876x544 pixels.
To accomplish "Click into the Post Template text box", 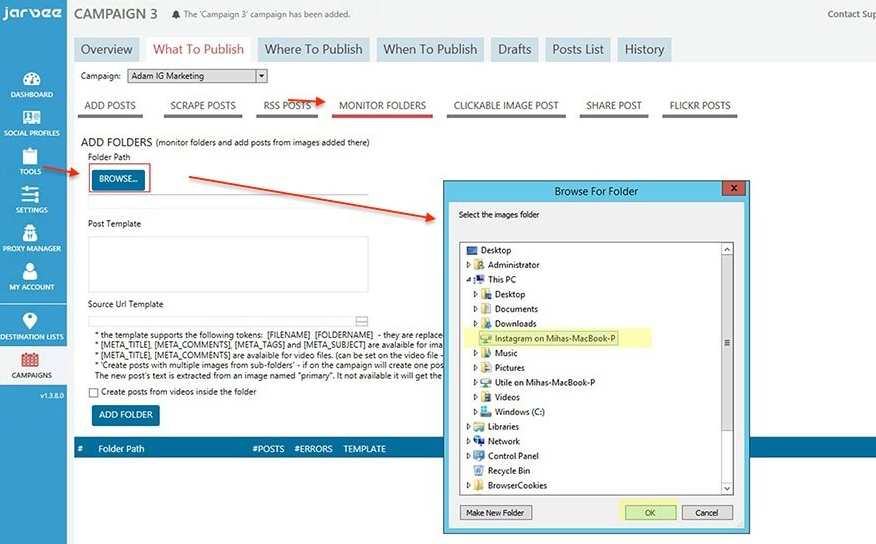I will (x=228, y=264).
